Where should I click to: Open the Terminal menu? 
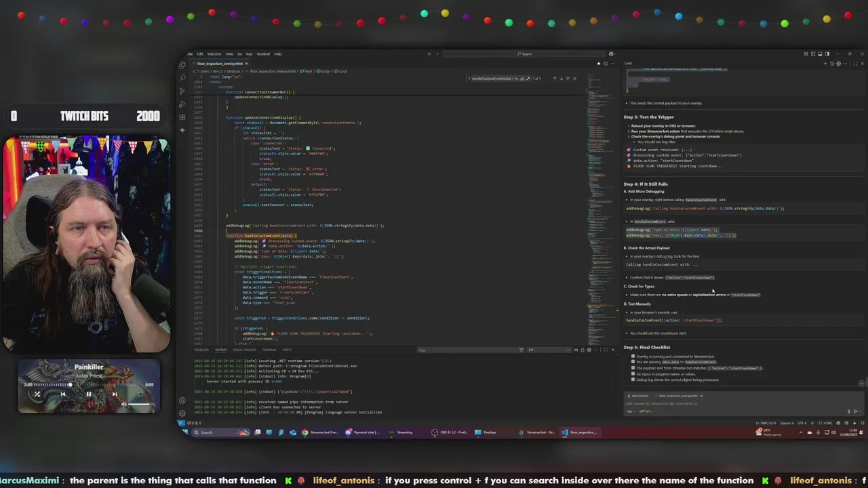tap(263, 54)
